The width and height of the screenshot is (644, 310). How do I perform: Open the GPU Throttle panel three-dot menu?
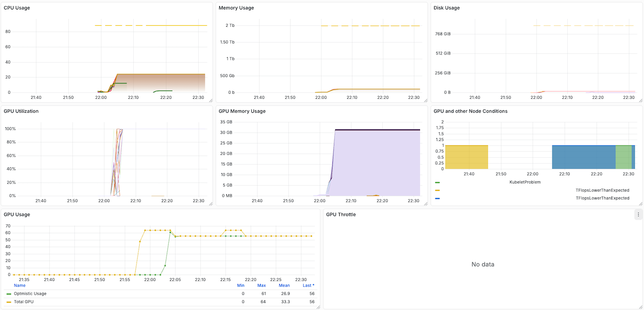tap(638, 215)
